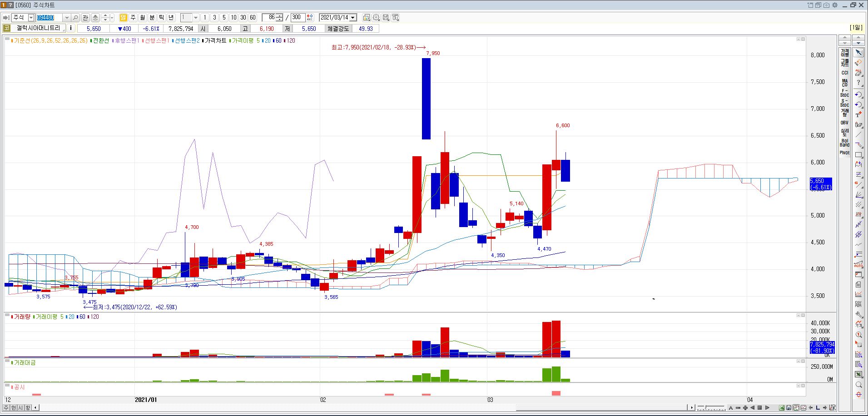
Task: Toggle chart view icon left of trend icon at bottom
Action: (796, 408)
